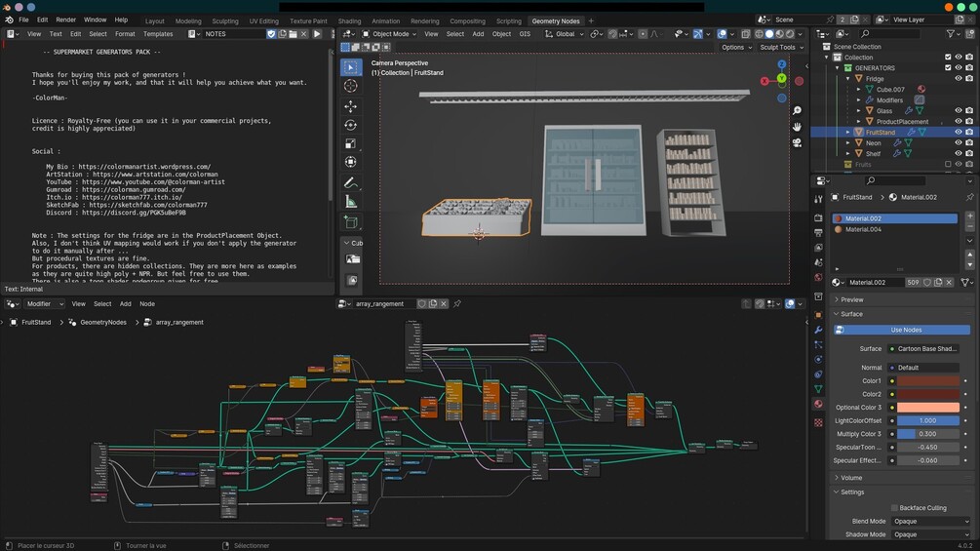This screenshot has height=551, width=980.
Task: Enable the Backface Culling checkbox
Action: point(894,508)
